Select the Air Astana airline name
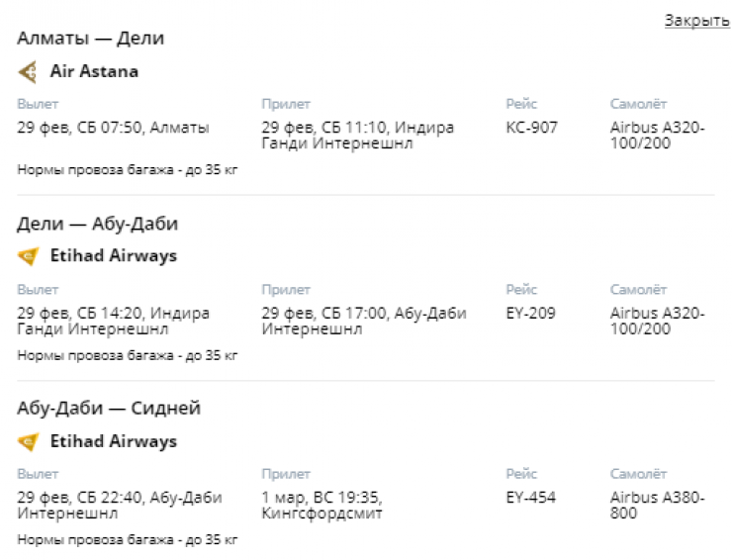Image resolution: width=732 pixels, height=560 pixels. (94, 71)
